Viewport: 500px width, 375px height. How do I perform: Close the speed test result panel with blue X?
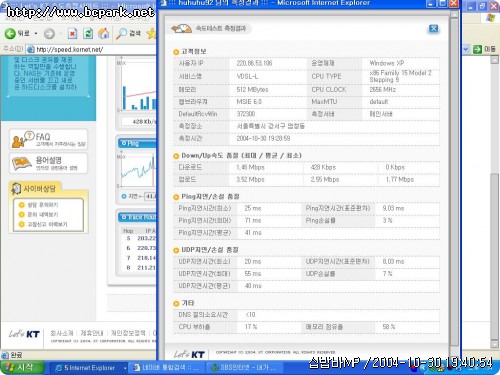click(433, 29)
